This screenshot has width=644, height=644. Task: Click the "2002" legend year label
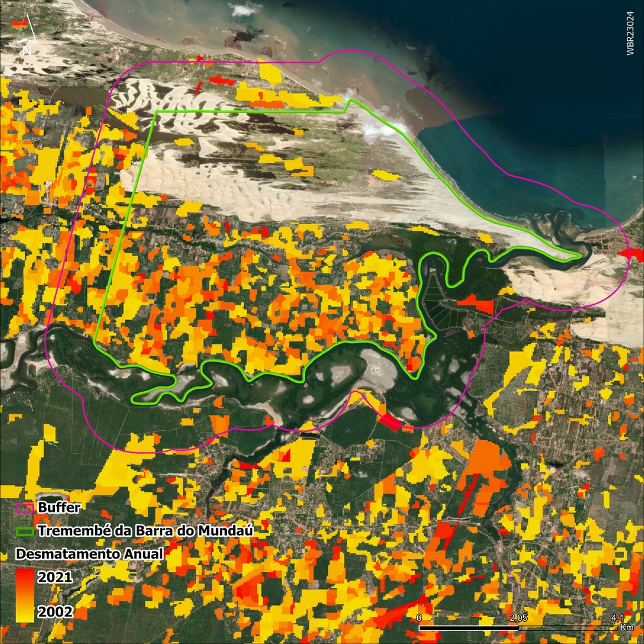tap(56, 612)
